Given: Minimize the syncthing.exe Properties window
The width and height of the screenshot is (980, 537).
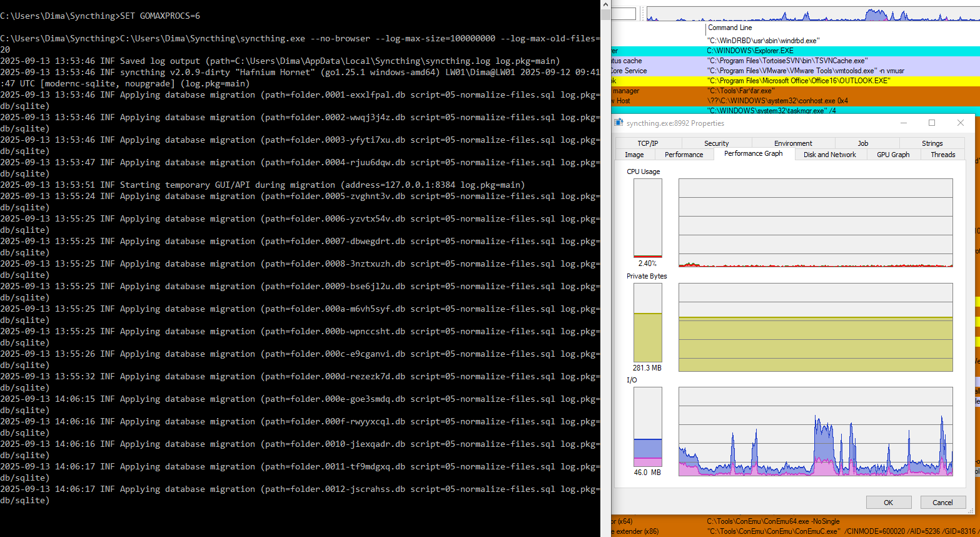Looking at the screenshot, I should (x=902, y=123).
